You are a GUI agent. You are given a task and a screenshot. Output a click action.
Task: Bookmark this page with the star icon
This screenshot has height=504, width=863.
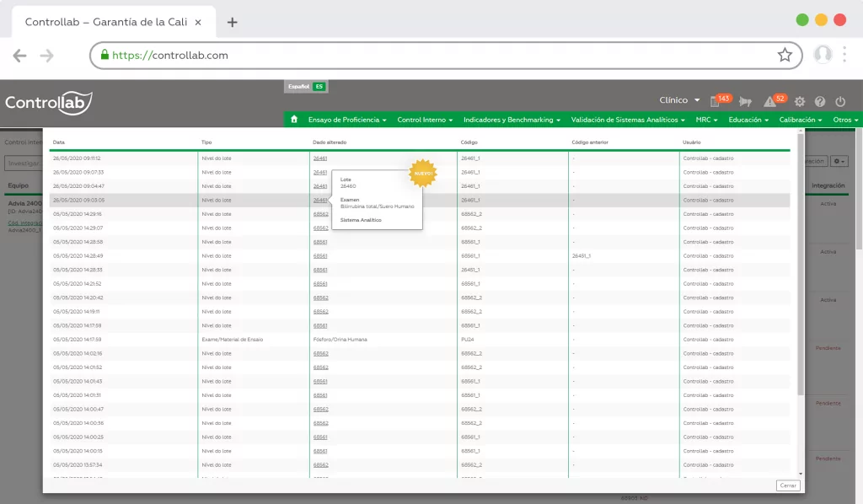pyautogui.click(x=785, y=56)
